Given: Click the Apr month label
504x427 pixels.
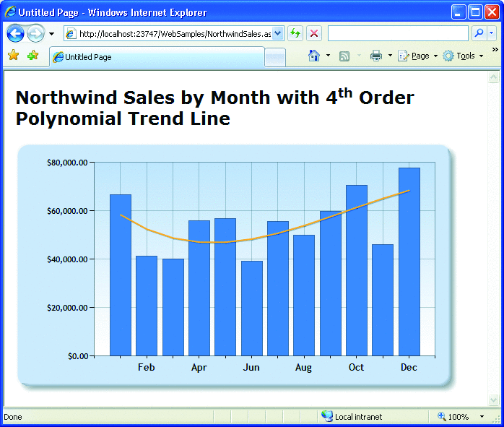Looking at the screenshot, I should 199,368.
